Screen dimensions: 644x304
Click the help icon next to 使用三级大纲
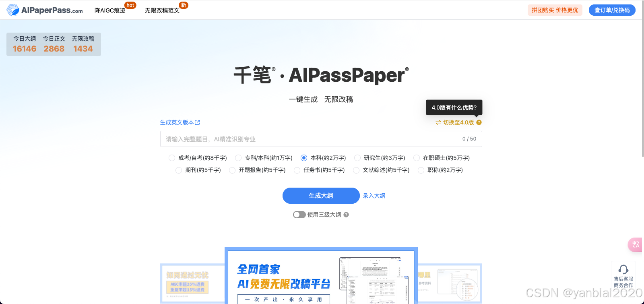(x=346, y=215)
